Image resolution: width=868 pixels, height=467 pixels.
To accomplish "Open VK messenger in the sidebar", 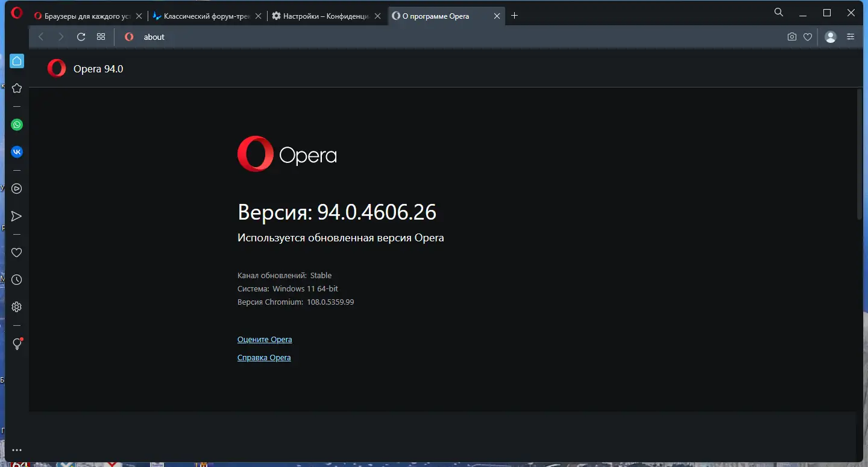I will pyautogui.click(x=17, y=152).
